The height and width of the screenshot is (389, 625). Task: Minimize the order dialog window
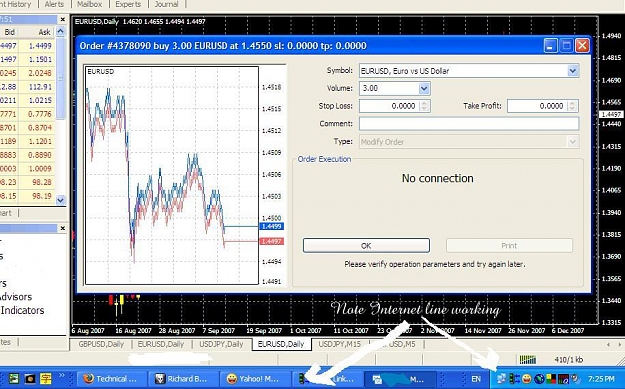[x=550, y=46]
